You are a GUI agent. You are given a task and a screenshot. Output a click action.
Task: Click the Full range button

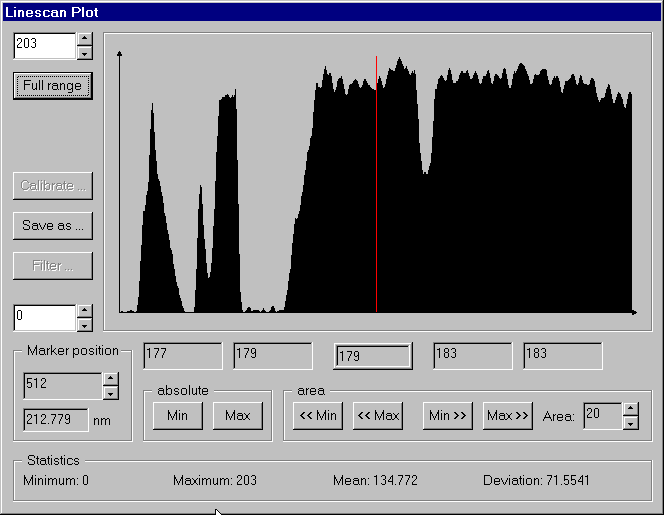(x=52, y=86)
